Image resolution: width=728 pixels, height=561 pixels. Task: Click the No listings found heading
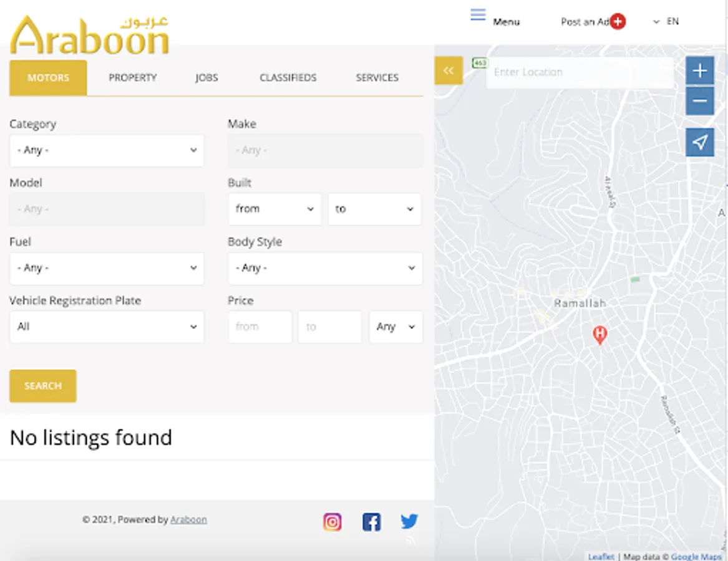91,438
